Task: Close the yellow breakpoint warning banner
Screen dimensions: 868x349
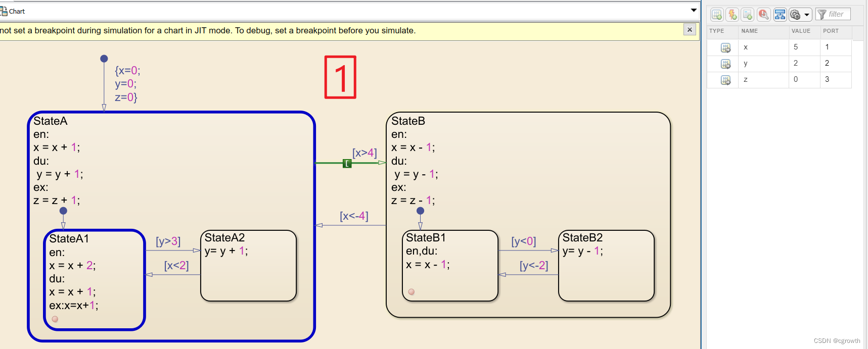Action: pyautogui.click(x=690, y=29)
